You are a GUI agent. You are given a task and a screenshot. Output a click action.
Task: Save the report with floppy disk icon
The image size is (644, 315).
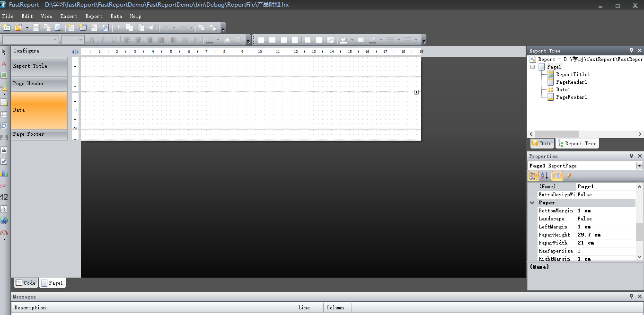pos(36,28)
